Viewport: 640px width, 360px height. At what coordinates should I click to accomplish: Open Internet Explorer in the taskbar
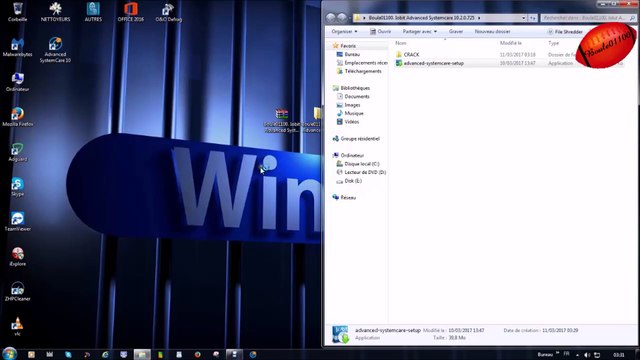(x=105, y=355)
